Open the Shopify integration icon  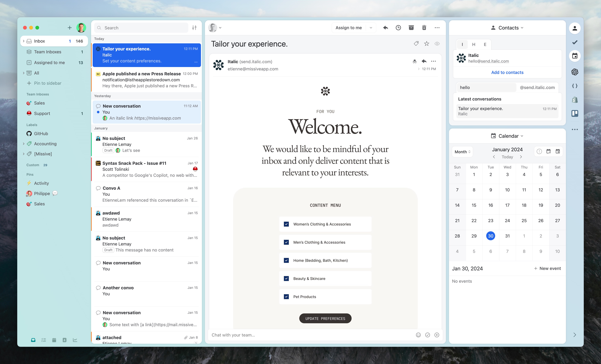(575, 99)
